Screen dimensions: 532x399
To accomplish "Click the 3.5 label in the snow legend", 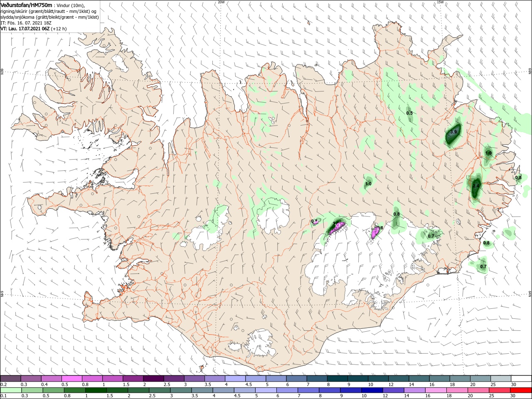I will [x=208, y=384].
